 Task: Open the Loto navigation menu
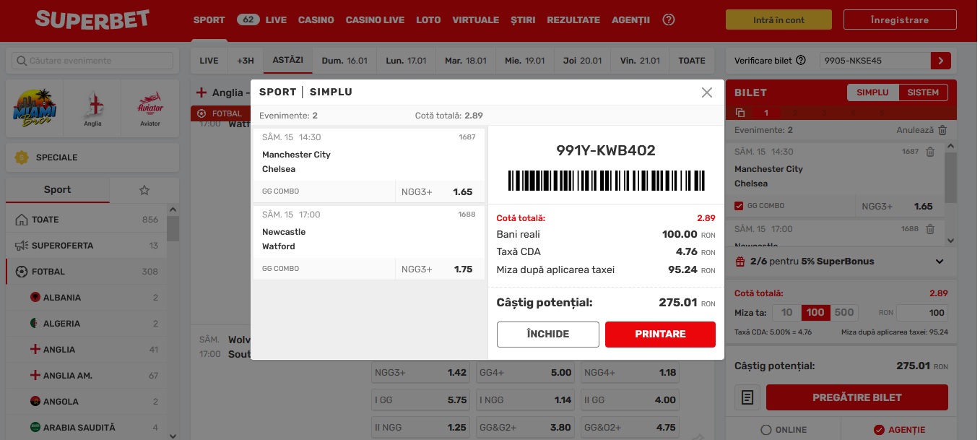click(x=428, y=20)
